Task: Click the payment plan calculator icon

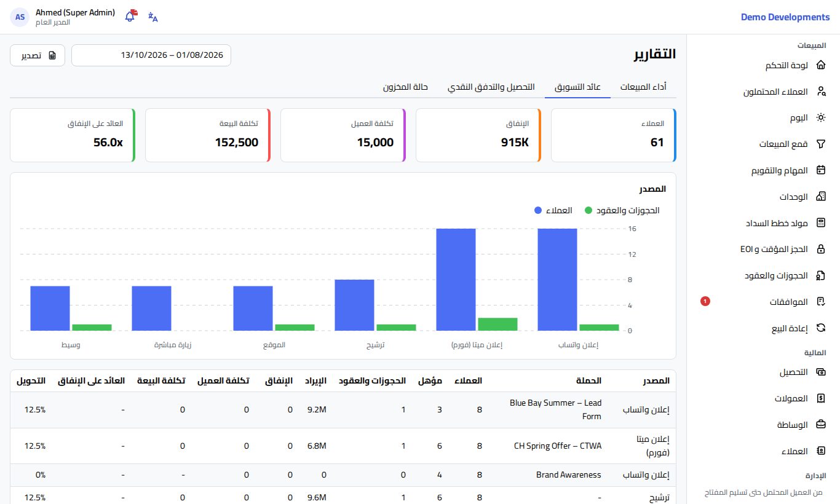Action: tap(820, 222)
